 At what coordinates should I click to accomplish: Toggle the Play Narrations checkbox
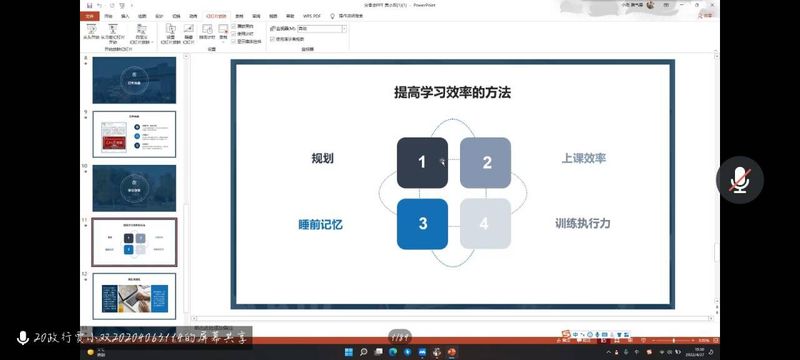(x=234, y=25)
